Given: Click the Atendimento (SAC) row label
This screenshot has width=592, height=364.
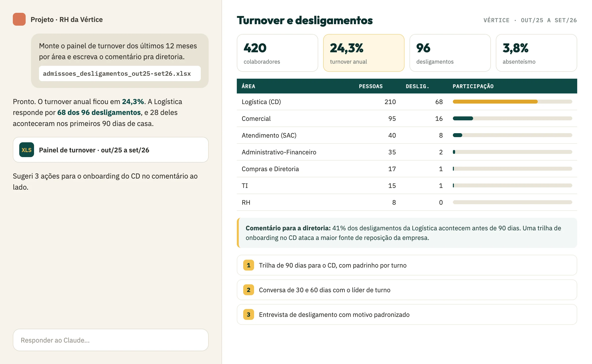Looking at the screenshot, I should coord(269,135).
